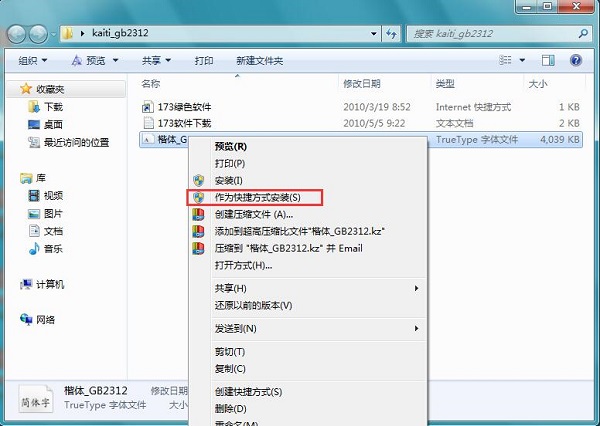
Task: Expand 共享(H) submenu arrow
Action: (416, 288)
